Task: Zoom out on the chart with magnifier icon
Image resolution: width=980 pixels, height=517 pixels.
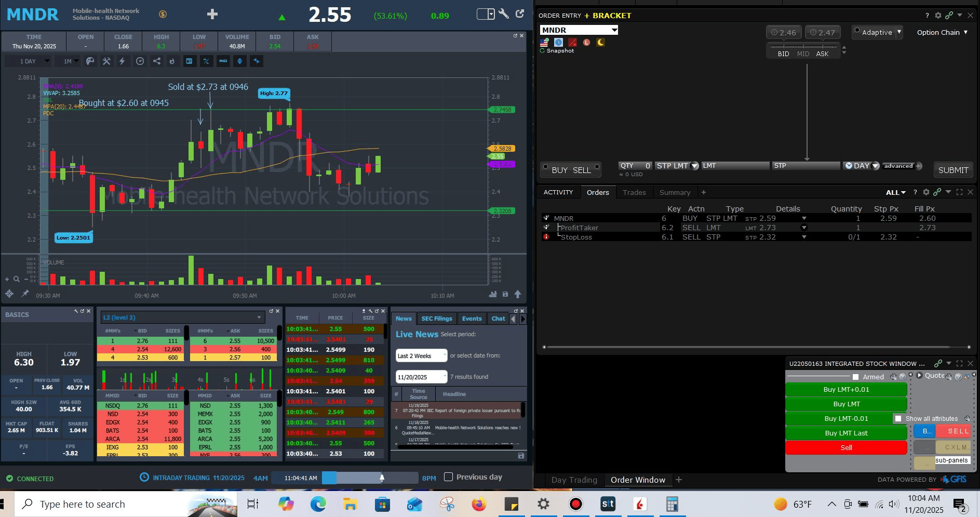Action: pos(26,279)
